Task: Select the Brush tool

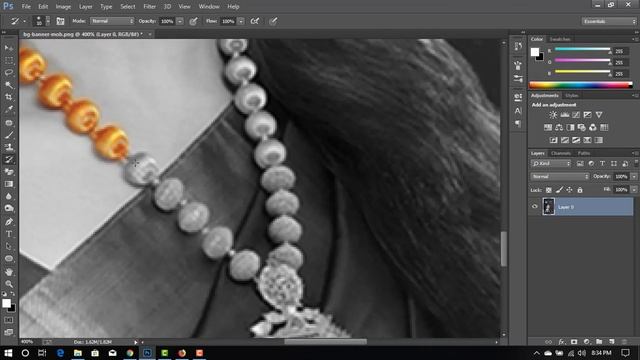Action: click(9, 135)
